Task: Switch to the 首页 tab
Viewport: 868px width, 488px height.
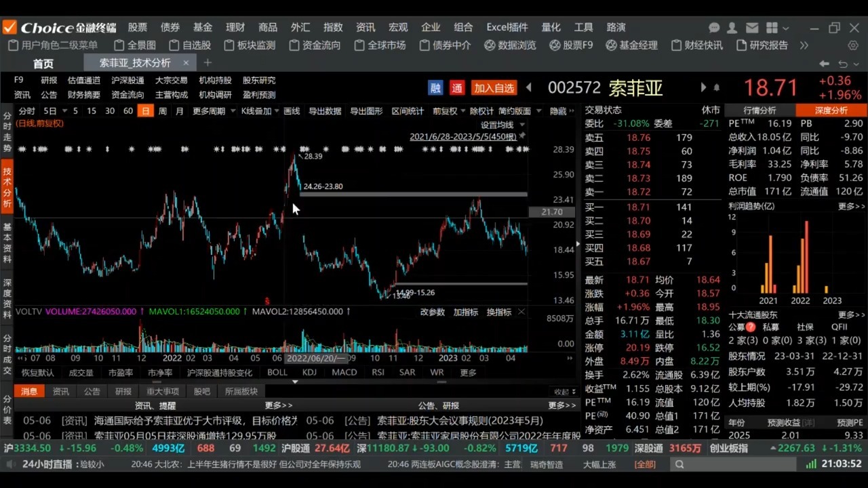Action: (x=43, y=63)
